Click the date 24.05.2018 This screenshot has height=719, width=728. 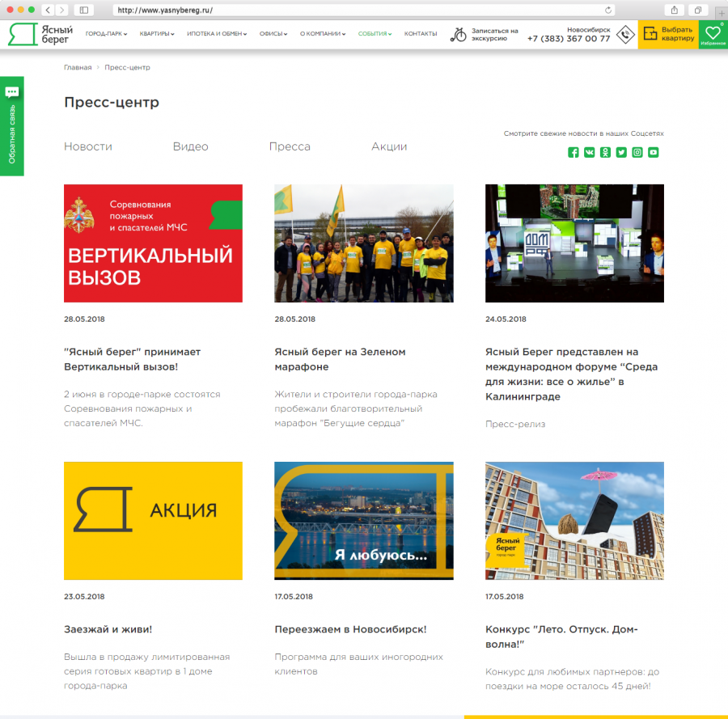tap(506, 319)
